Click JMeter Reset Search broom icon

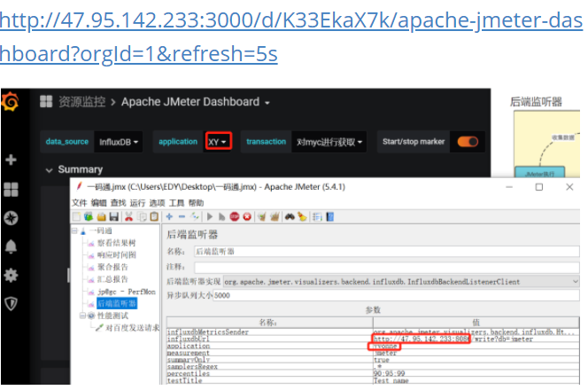tap(302, 216)
